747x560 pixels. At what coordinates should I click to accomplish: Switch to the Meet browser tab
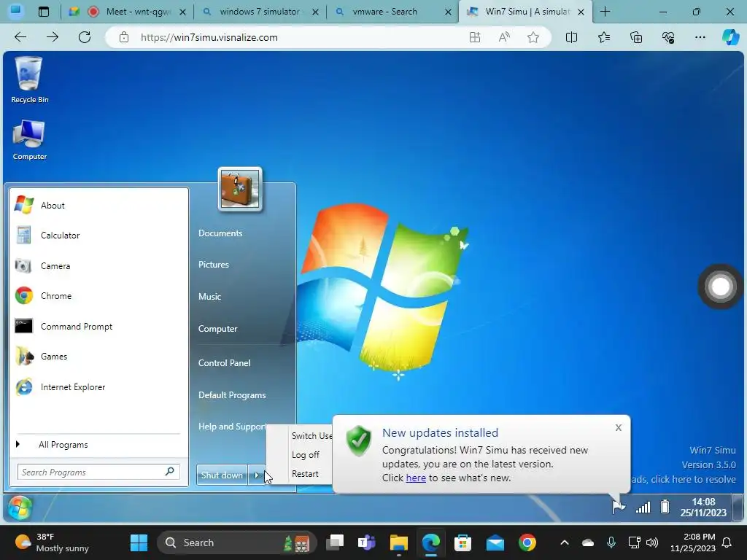tap(128, 12)
